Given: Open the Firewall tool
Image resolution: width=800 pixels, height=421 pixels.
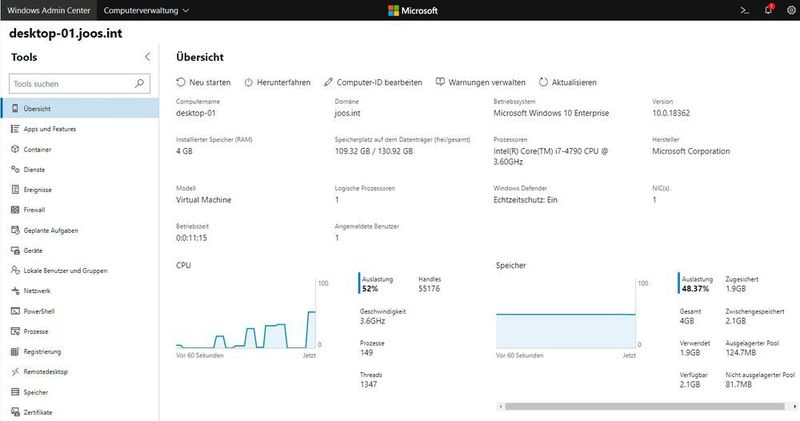Looking at the screenshot, I should point(80,210).
